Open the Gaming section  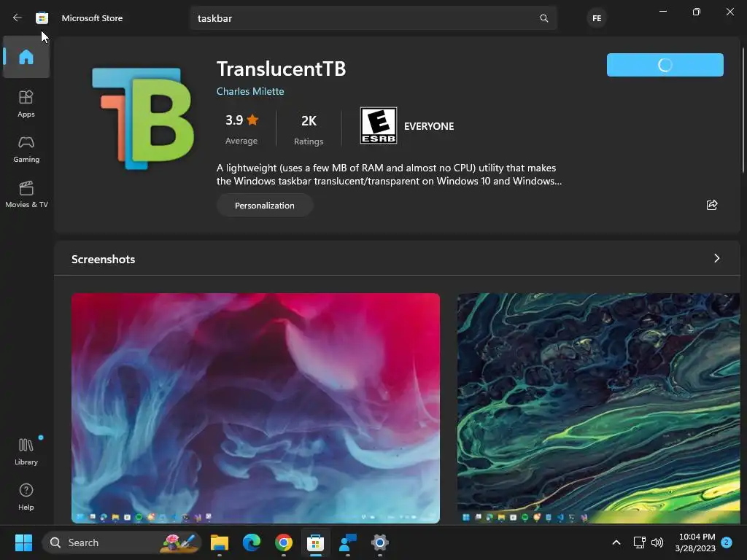tap(26, 149)
